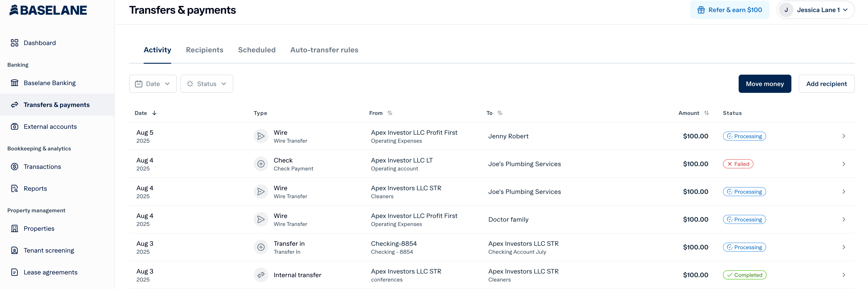
Task: Switch to the Recipients tab
Action: coord(205,50)
